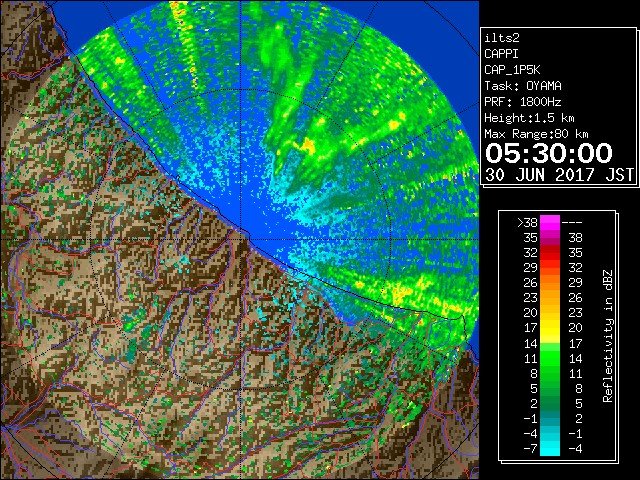
Task: Click the '-7' legend value label
Action: (x=530, y=448)
